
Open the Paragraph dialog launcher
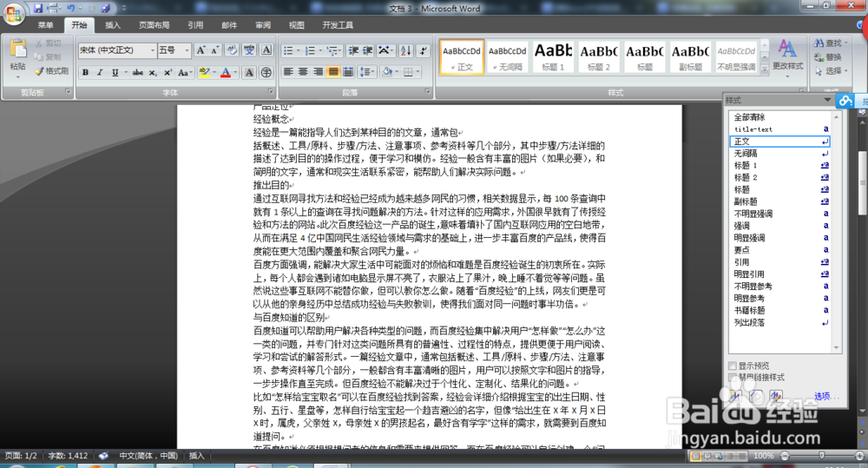[x=428, y=91]
